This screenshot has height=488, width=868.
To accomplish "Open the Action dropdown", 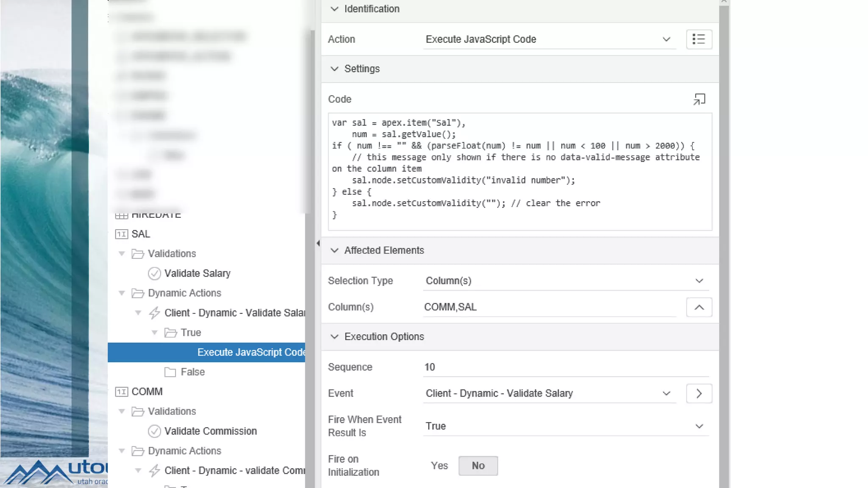I will (549, 39).
